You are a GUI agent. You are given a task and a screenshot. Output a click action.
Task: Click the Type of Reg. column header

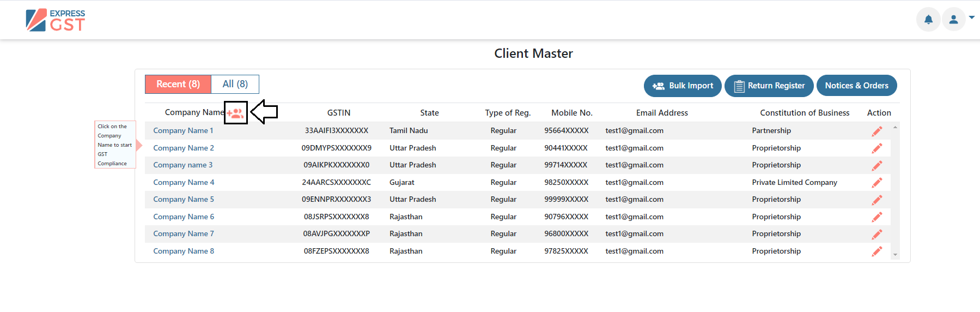(x=508, y=113)
